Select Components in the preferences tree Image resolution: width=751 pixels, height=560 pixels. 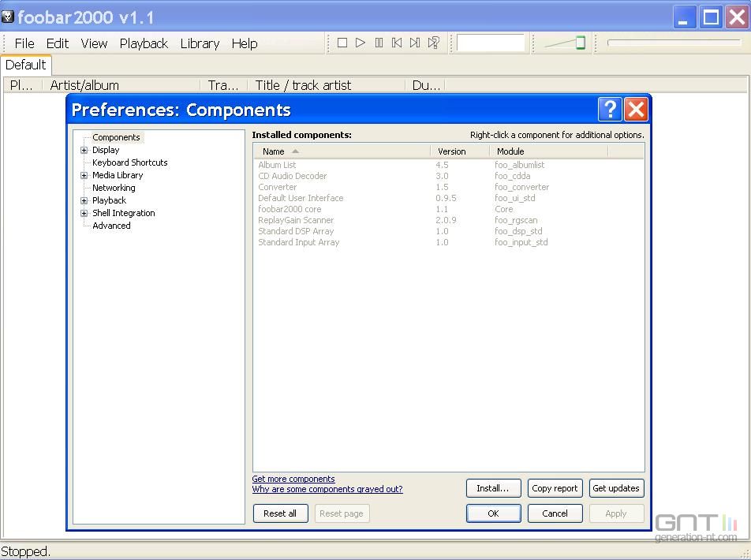pyautogui.click(x=117, y=137)
